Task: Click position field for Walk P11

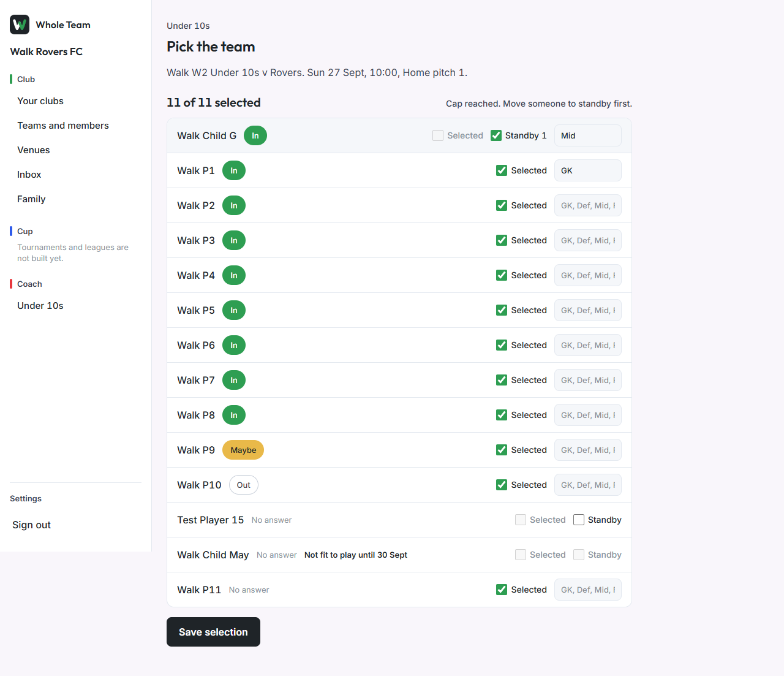Action: (x=588, y=590)
